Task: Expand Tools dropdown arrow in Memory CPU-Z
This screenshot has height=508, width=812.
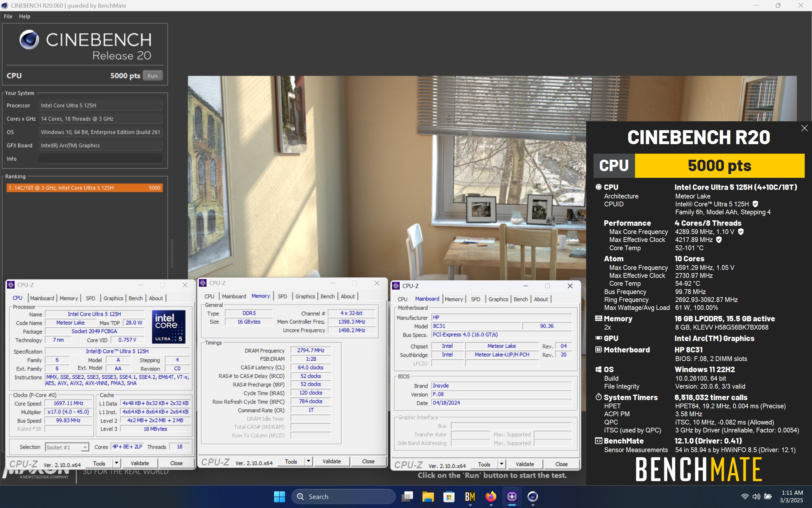Action: pyautogui.click(x=308, y=461)
